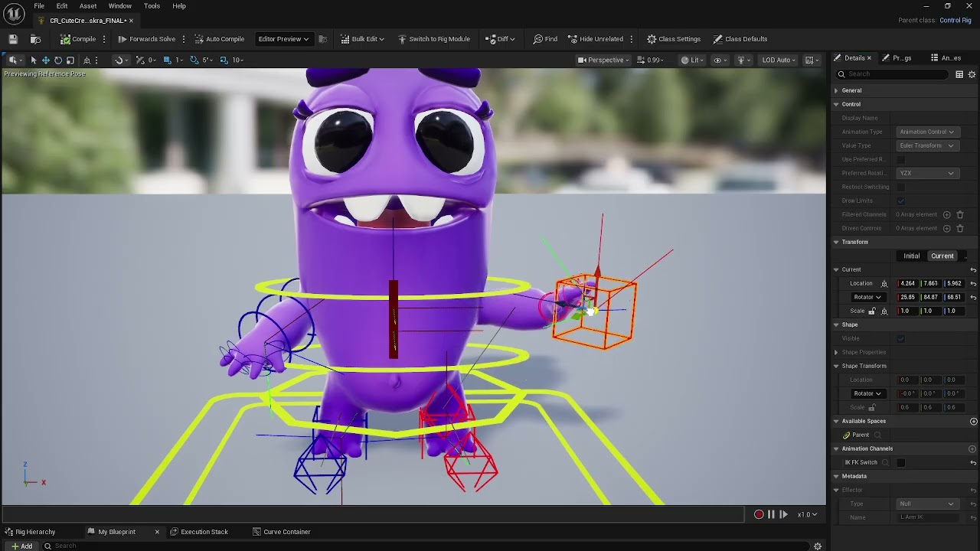Start recording with the red record button
Viewport: 980px width, 551px height.
tap(759, 515)
